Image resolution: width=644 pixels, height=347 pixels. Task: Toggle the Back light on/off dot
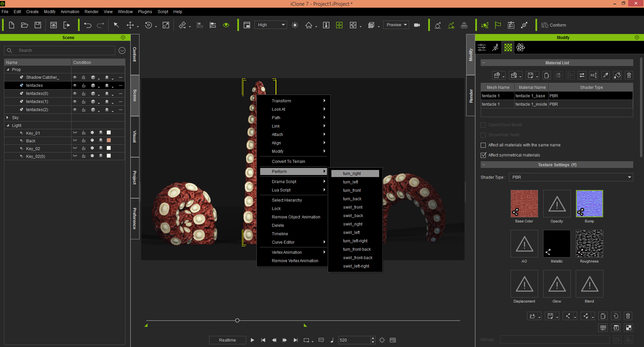point(92,140)
